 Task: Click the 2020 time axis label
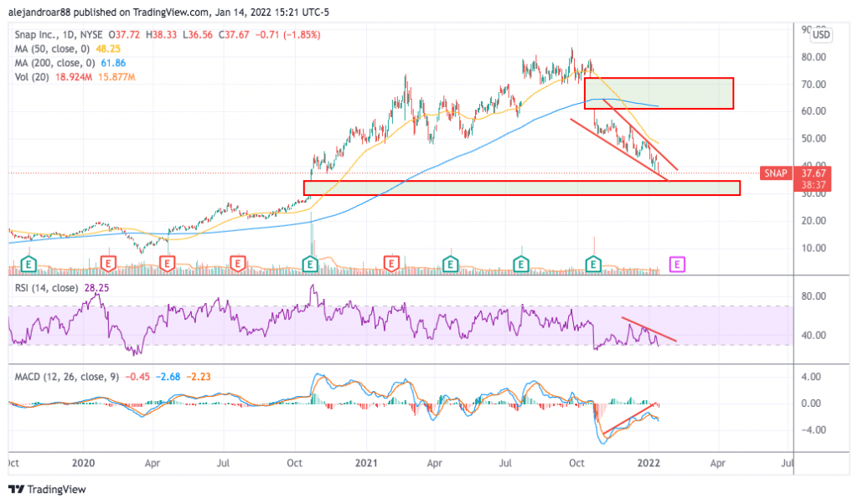click(x=83, y=463)
